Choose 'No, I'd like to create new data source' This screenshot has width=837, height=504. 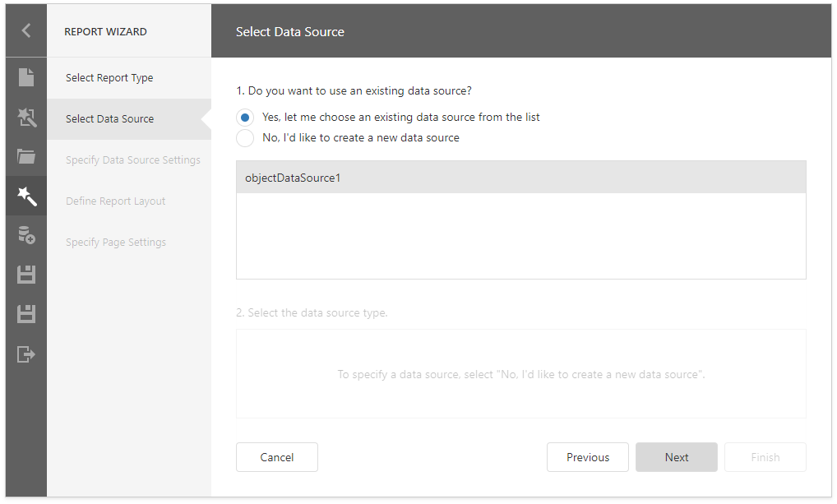click(x=245, y=138)
